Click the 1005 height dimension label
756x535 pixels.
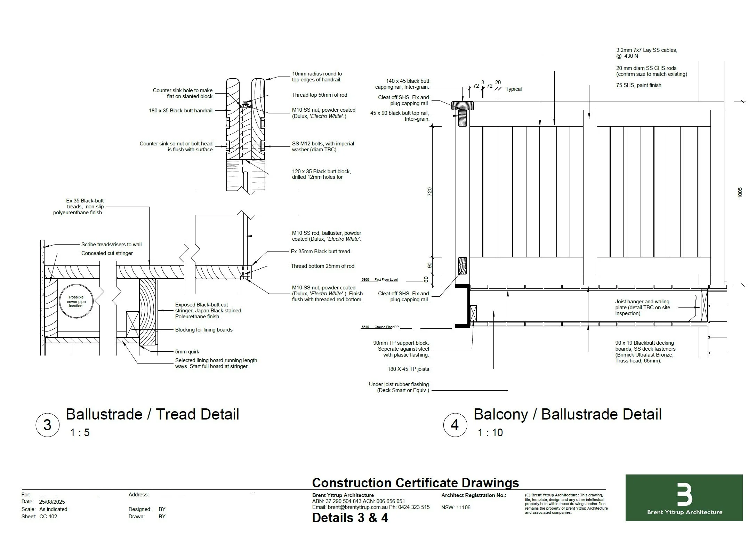[x=740, y=193]
